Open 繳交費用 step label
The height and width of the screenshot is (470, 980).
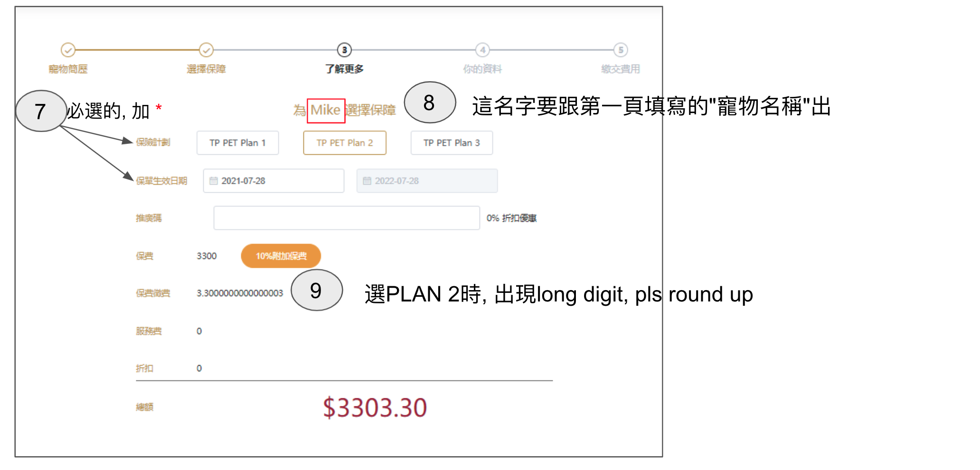(x=621, y=69)
